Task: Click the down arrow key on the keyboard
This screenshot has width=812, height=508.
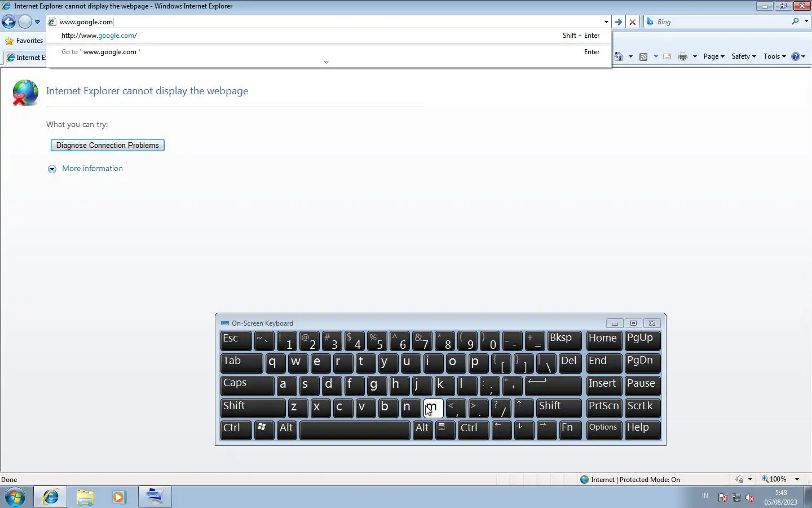Action: coord(524,430)
